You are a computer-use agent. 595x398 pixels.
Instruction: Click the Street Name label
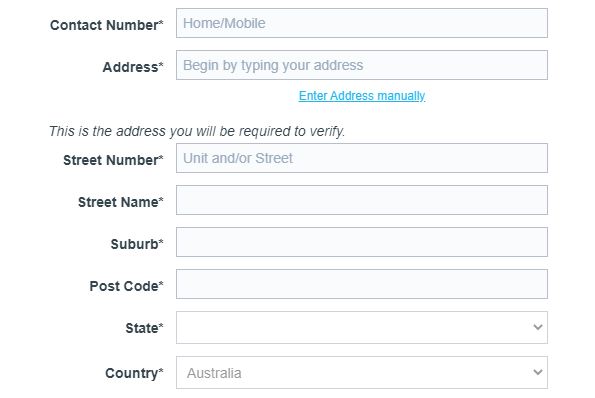coord(121,202)
